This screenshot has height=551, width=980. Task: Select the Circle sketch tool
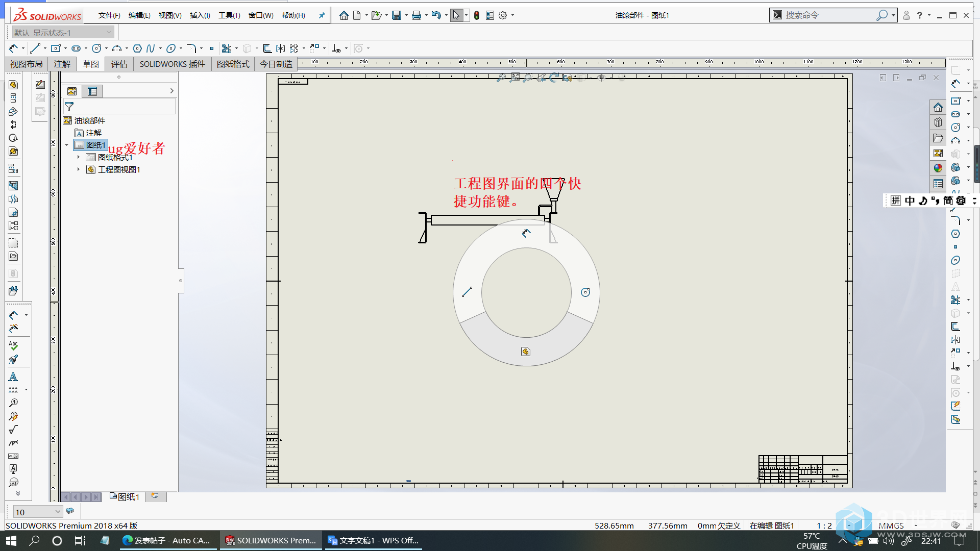96,48
